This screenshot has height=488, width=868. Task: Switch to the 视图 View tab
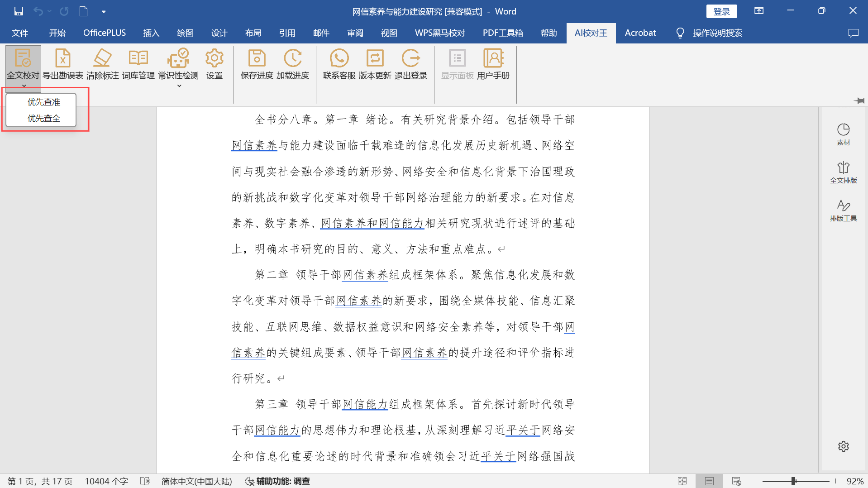(x=389, y=33)
